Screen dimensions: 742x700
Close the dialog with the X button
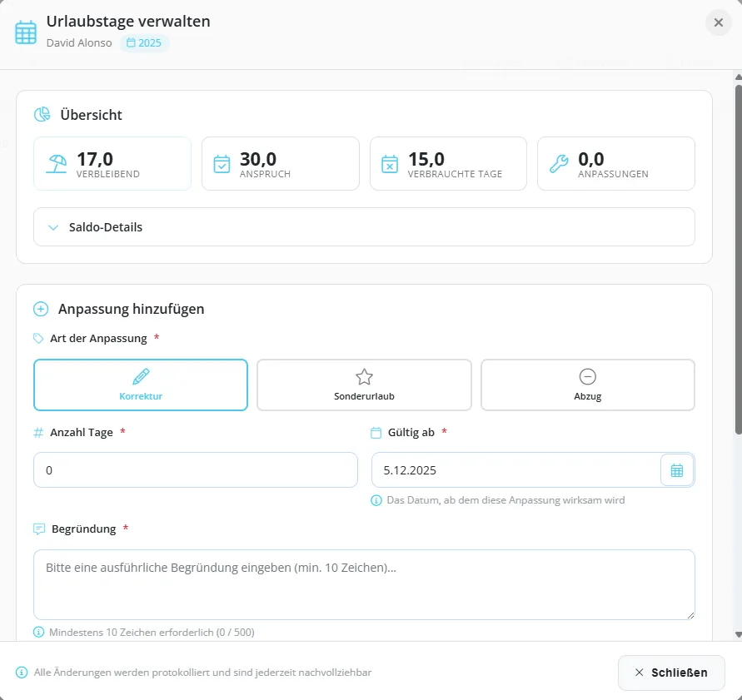718,22
